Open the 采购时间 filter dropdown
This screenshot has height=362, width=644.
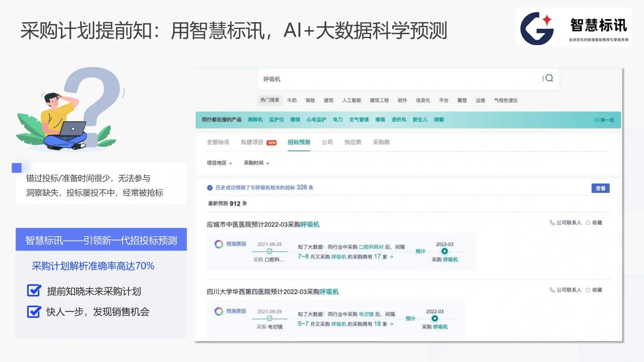(x=256, y=163)
